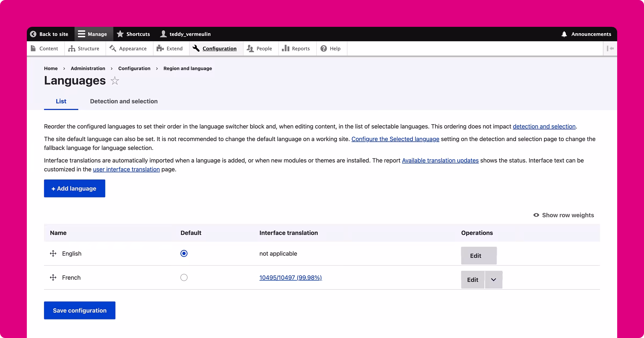Viewport: 644px width, 338px height.
Task: Click the Announcements bell icon
Action: pyautogui.click(x=564, y=34)
